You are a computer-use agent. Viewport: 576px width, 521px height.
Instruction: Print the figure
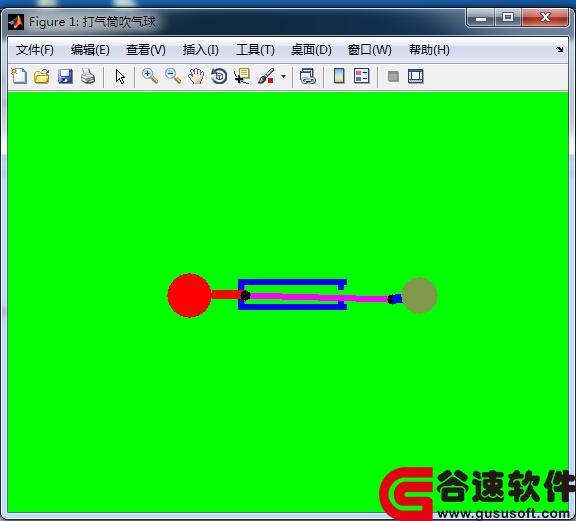coord(88,76)
